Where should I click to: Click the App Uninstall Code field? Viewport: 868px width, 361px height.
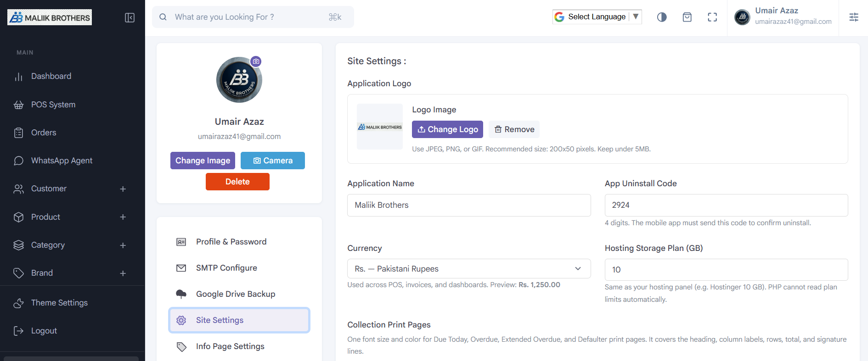pyautogui.click(x=726, y=205)
